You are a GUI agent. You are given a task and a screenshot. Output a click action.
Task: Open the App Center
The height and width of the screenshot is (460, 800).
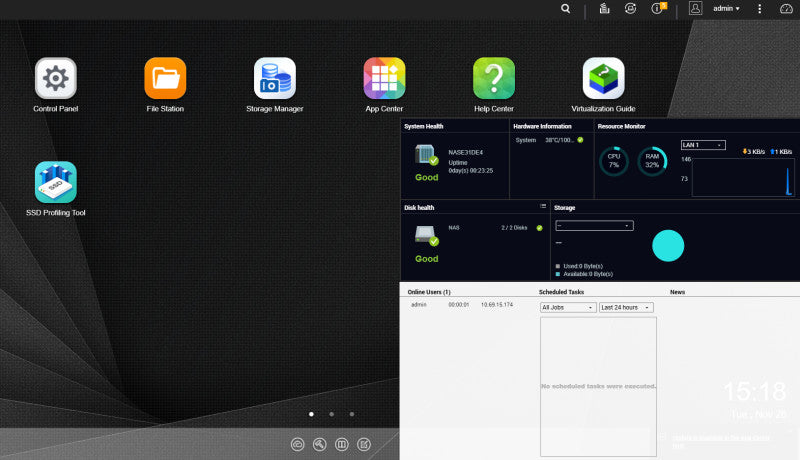384,79
